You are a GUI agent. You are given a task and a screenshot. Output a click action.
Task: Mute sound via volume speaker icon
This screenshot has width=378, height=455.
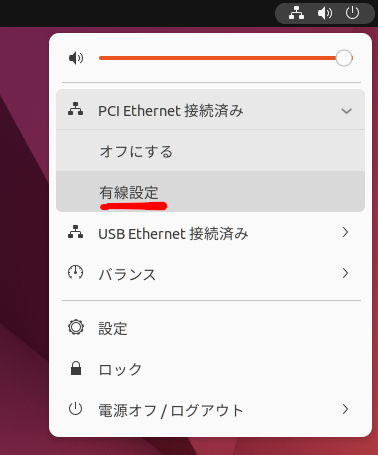(76, 58)
